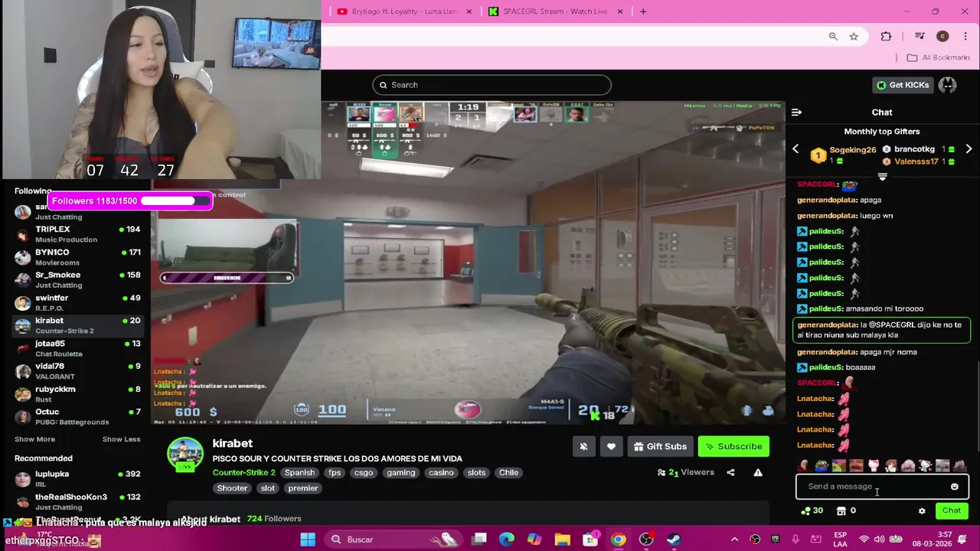Image resolution: width=980 pixels, height=551 pixels.
Task: Unfollow kirabet with the heart button
Action: (611, 446)
